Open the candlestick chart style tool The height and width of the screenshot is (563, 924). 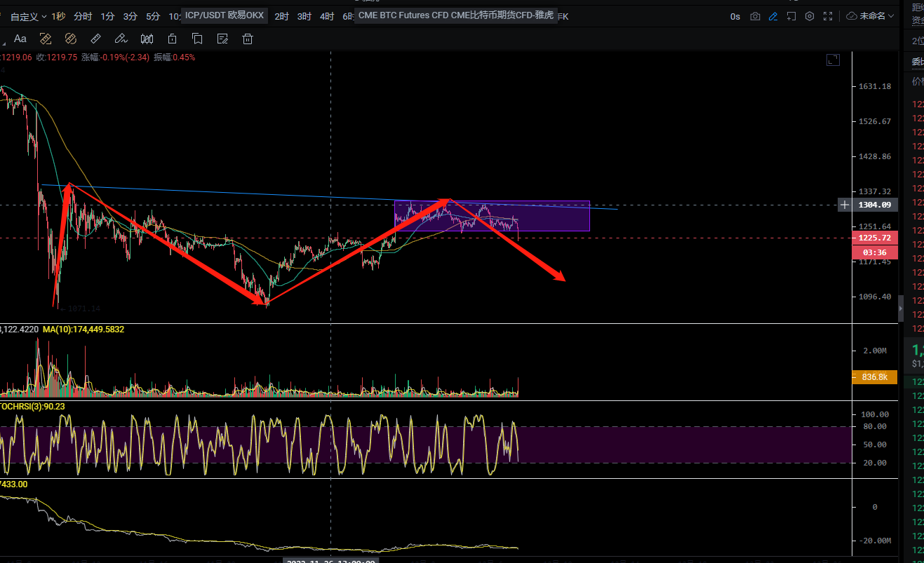147,39
